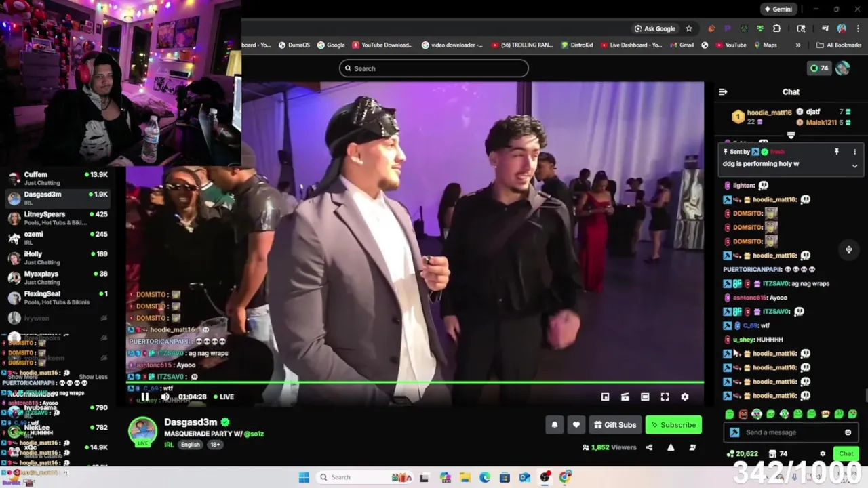Collapse the chat panel
This screenshot has height=488, width=868.
(723, 91)
